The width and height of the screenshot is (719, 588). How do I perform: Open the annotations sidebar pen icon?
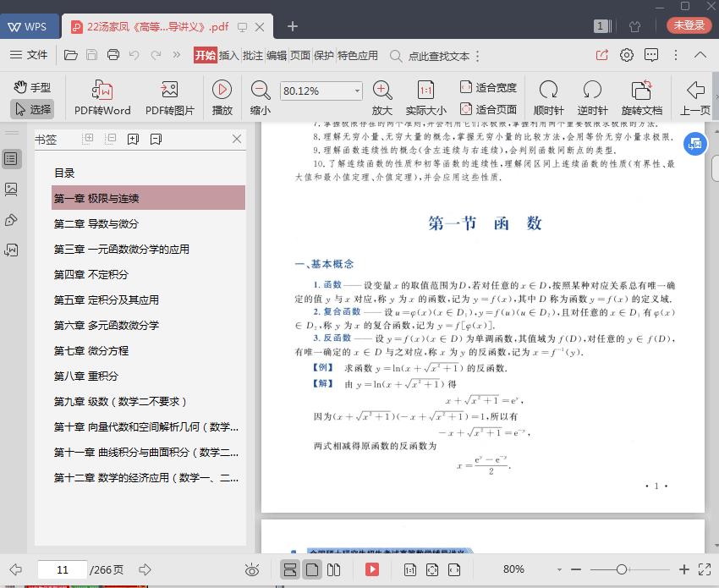tap(11, 220)
